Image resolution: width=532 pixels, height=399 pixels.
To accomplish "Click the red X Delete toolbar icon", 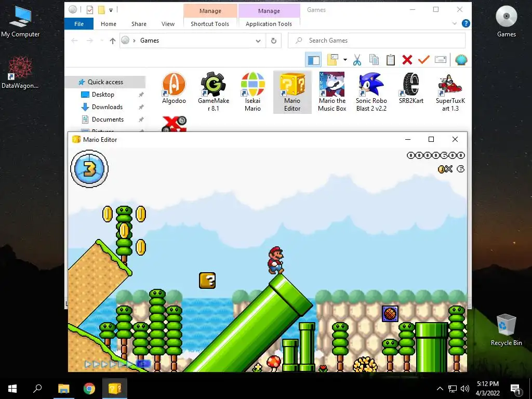I will click(407, 60).
